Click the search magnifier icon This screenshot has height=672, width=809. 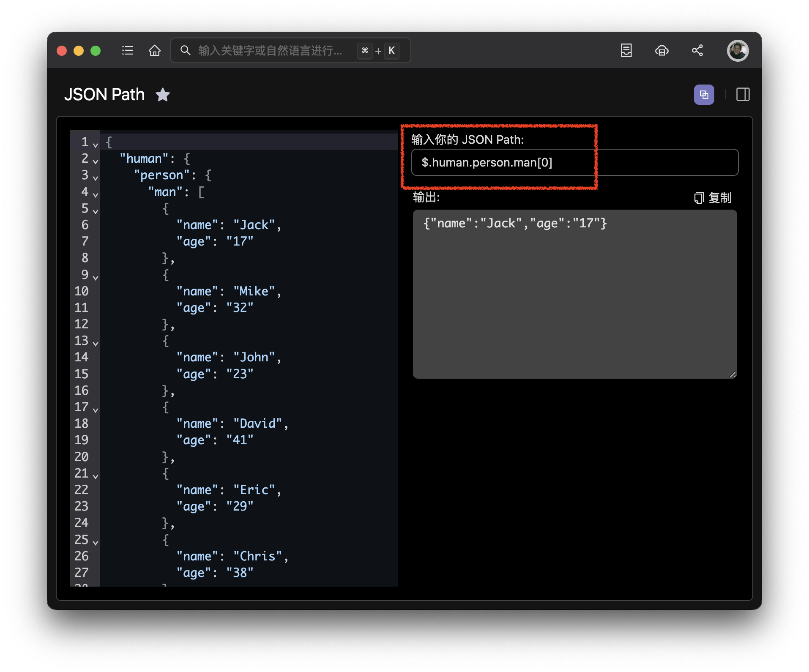point(185,51)
